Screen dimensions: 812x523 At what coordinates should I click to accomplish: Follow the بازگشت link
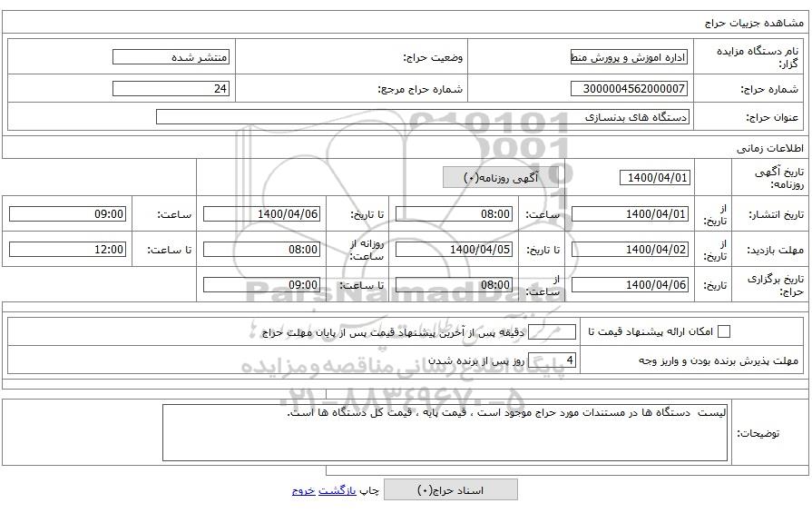tap(338, 490)
